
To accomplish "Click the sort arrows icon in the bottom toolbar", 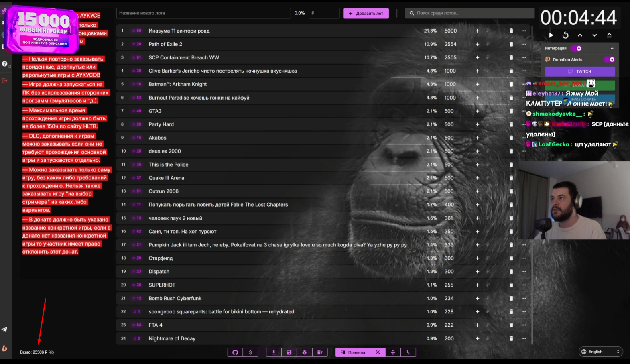I will pyautogui.click(x=408, y=352).
